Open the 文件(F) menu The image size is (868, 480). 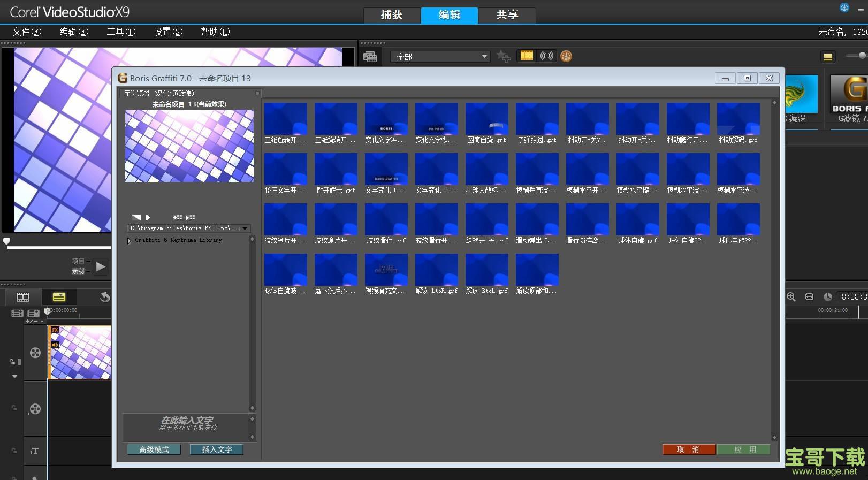click(27, 32)
